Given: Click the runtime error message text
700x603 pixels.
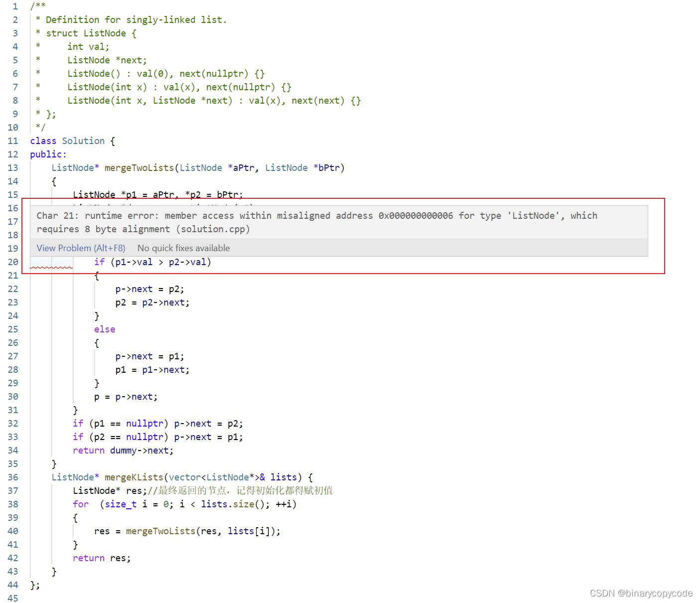Looking at the screenshot, I should tap(317, 222).
